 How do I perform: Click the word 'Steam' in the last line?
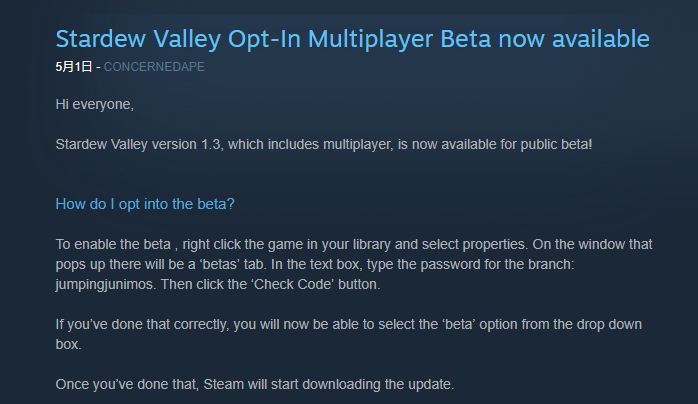point(223,384)
